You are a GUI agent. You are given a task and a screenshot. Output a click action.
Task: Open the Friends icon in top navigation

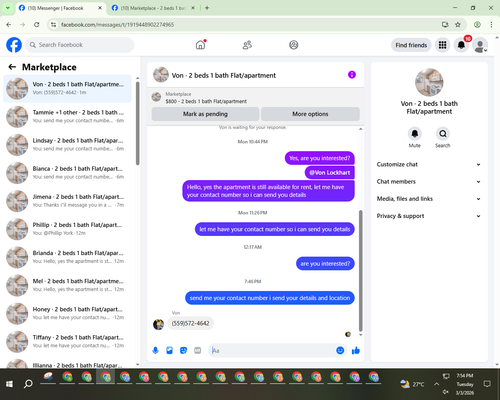click(247, 45)
